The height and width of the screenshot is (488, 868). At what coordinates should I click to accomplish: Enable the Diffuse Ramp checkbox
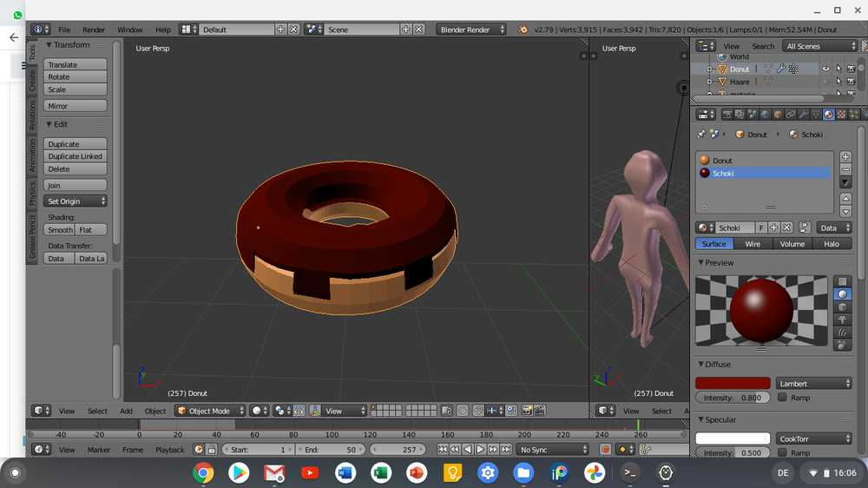[783, 398]
